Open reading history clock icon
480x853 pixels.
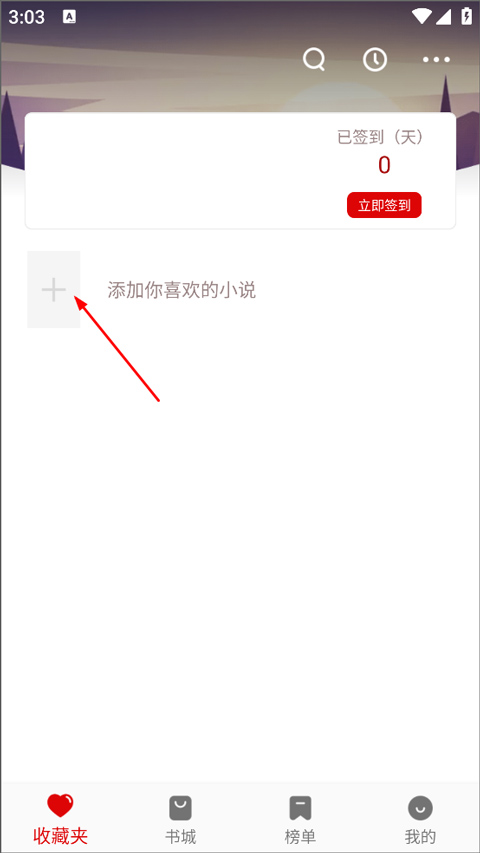[375, 59]
